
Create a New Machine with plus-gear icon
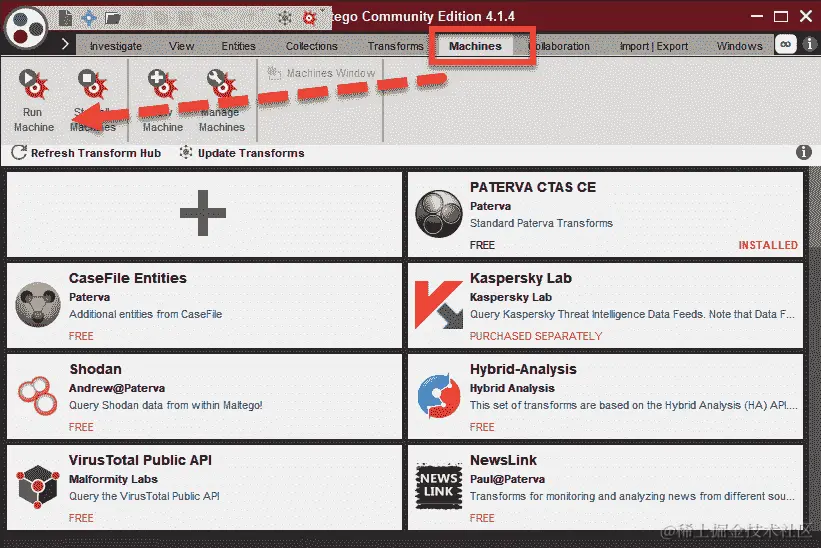(x=163, y=101)
